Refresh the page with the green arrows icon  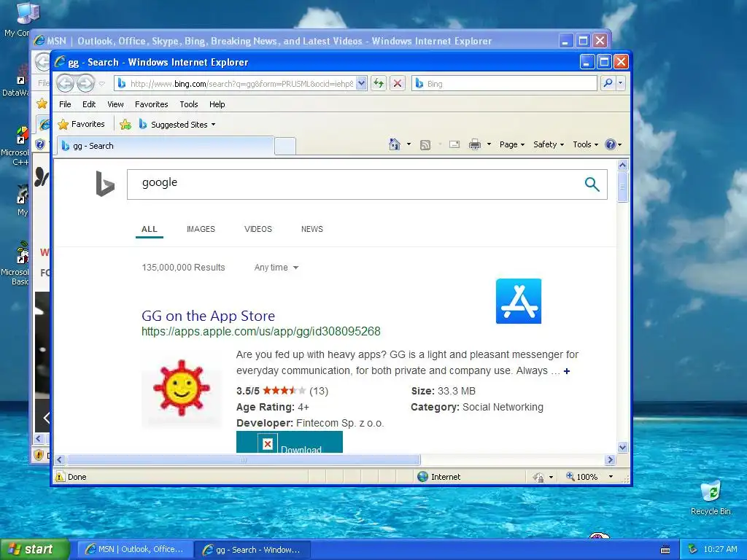coord(379,83)
